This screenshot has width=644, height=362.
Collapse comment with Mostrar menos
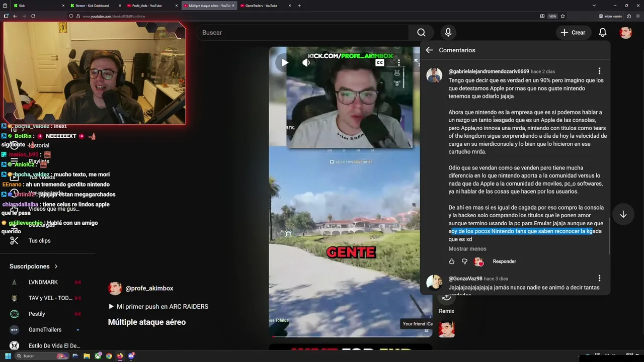click(x=467, y=249)
